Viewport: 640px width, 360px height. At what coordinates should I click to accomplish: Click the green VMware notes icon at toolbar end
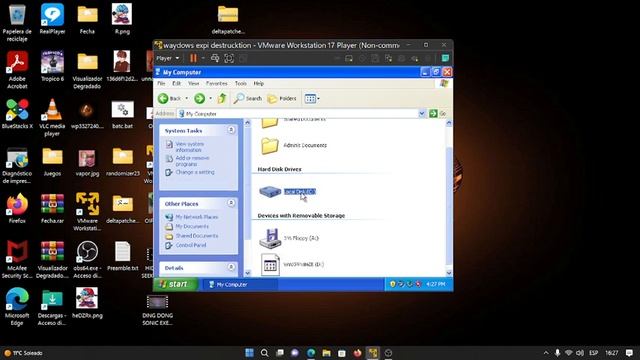point(445,58)
